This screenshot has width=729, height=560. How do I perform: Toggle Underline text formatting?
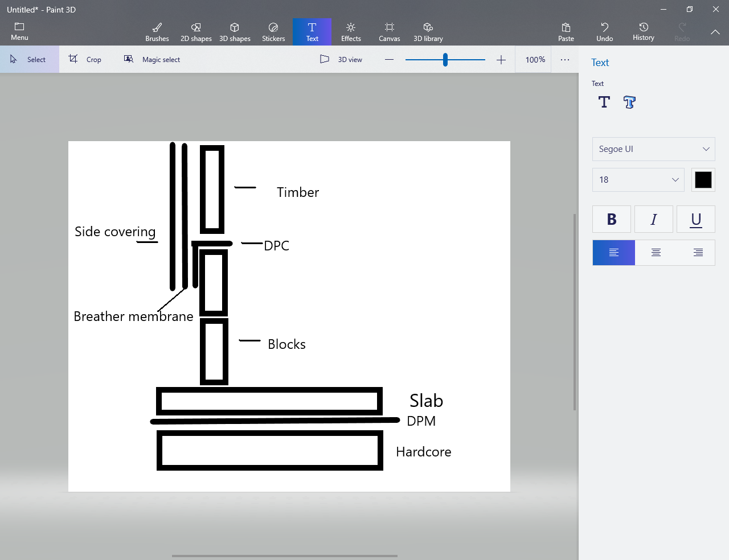click(x=696, y=219)
